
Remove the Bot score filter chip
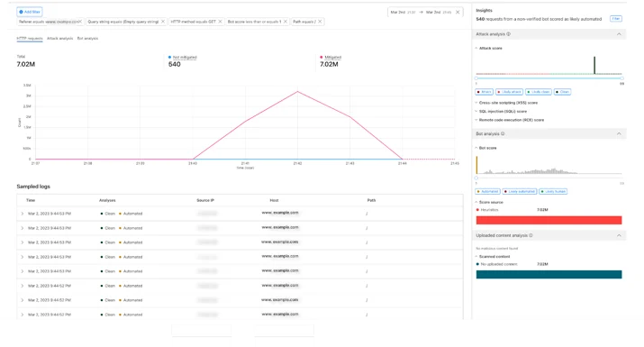pyautogui.click(x=286, y=22)
